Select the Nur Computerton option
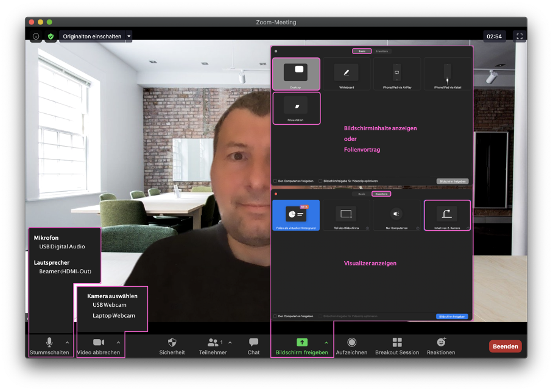Screen dimensions: 553x392 point(396,215)
